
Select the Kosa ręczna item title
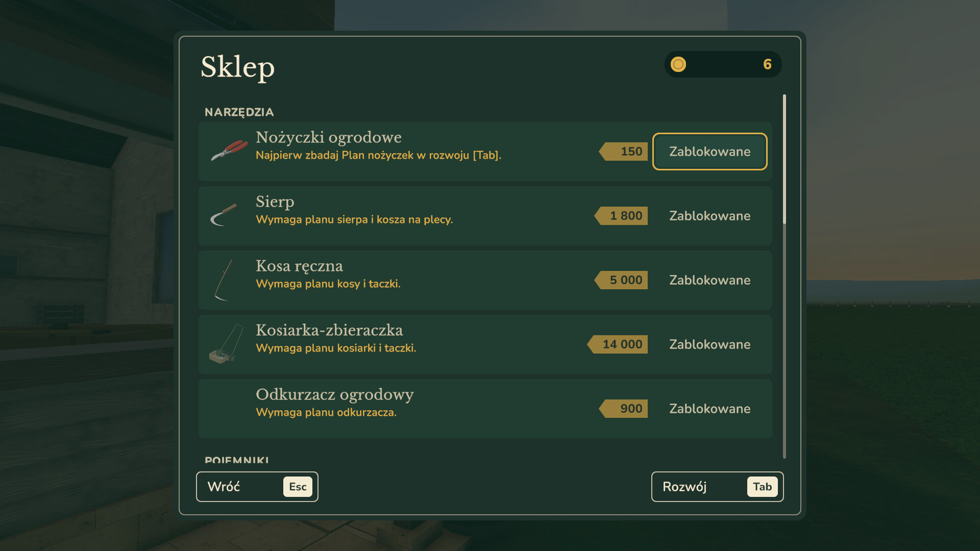point(300,266)
